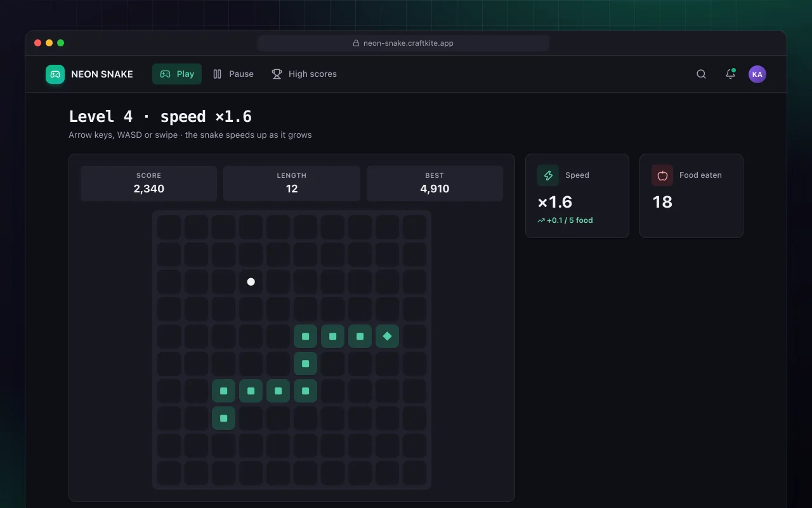Open notifications bell icon
Viewport: 812px width, 508px height.
tap(730, 74)
